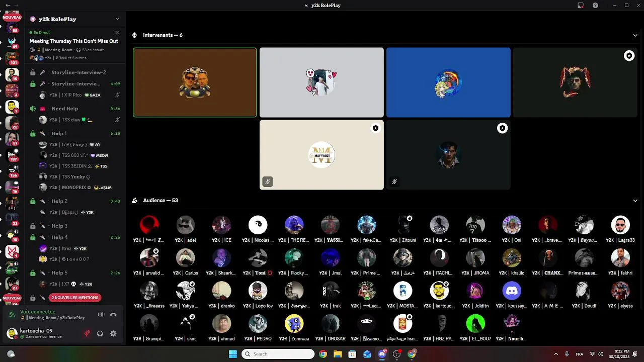This screenshot has width=644, height=362.
Task: Toggle headphone deafen in user panel
Action: pos(100,333)
